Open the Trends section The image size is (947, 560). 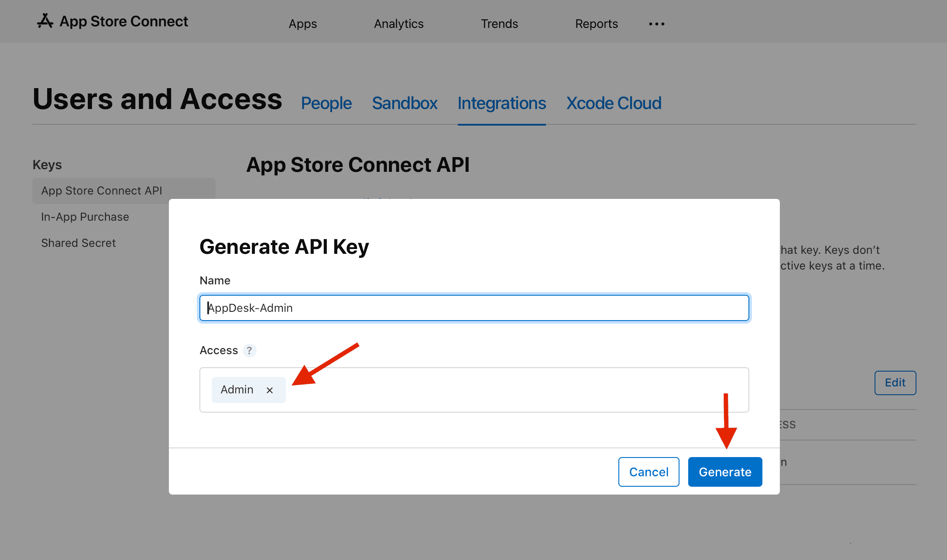(499, 24)
